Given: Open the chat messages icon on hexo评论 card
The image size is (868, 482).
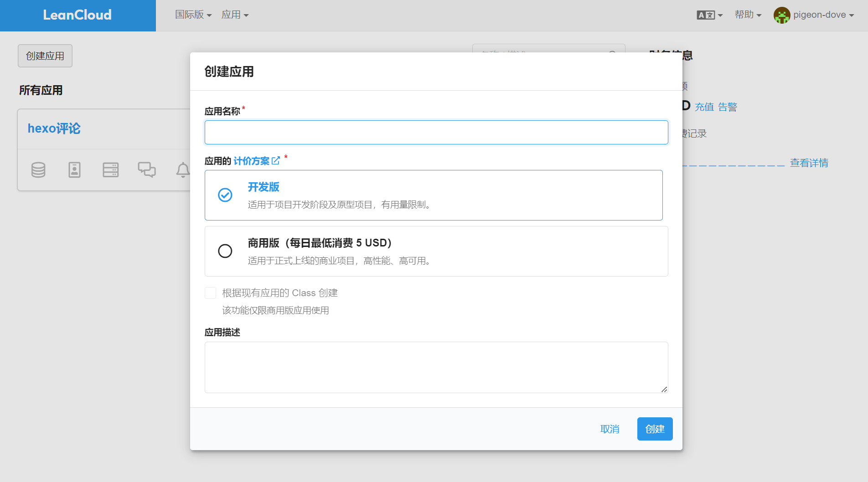Looking at the screenshot, I should tap(147, 170).
